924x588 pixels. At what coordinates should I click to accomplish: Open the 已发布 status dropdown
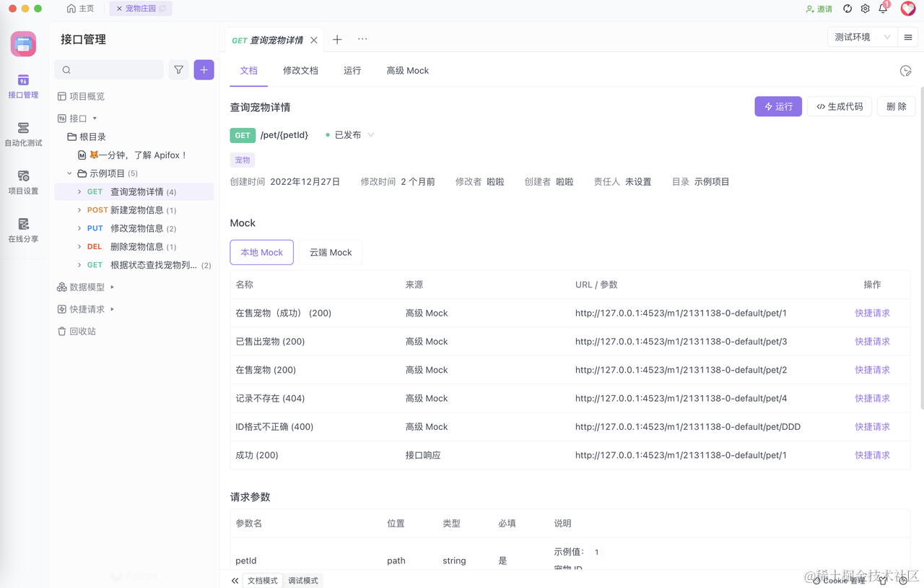(349, 134)
